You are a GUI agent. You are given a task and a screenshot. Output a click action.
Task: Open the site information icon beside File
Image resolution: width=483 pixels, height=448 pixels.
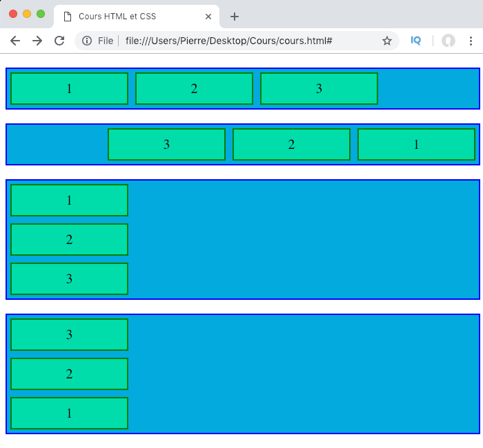(87, 41)
